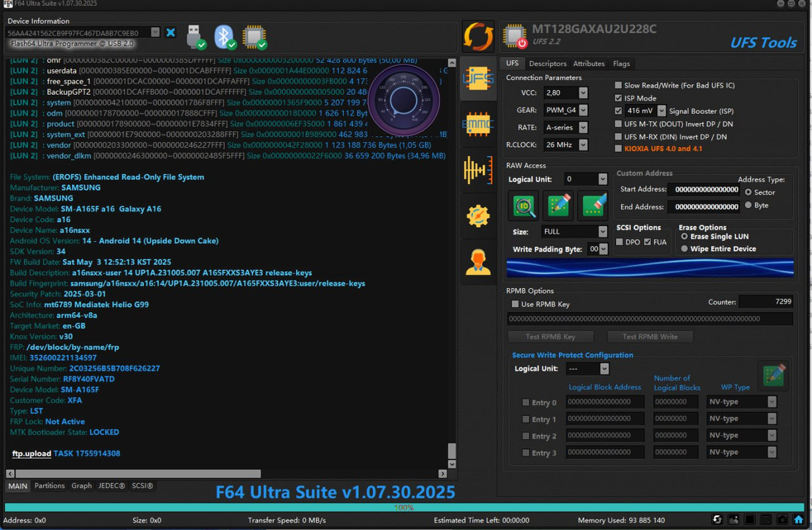Click the blue X disconnect icon
812x530 pixels.
pyautogui.click(x=171, y=32)
